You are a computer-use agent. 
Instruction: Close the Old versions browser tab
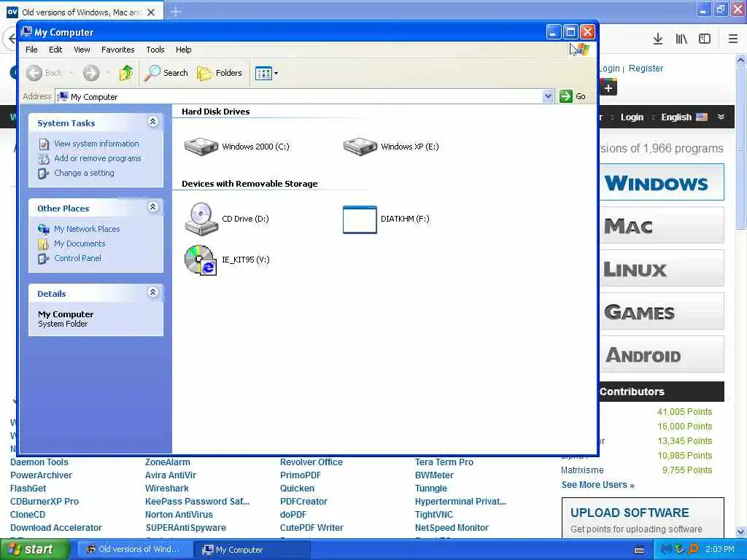(x=151, y=12)
